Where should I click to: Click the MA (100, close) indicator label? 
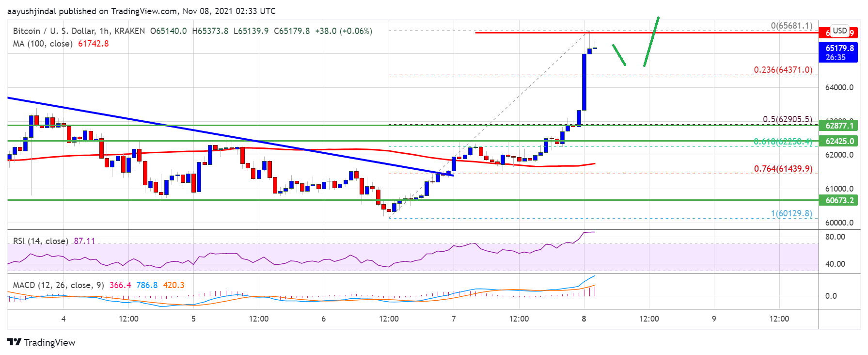click(43, 44)
